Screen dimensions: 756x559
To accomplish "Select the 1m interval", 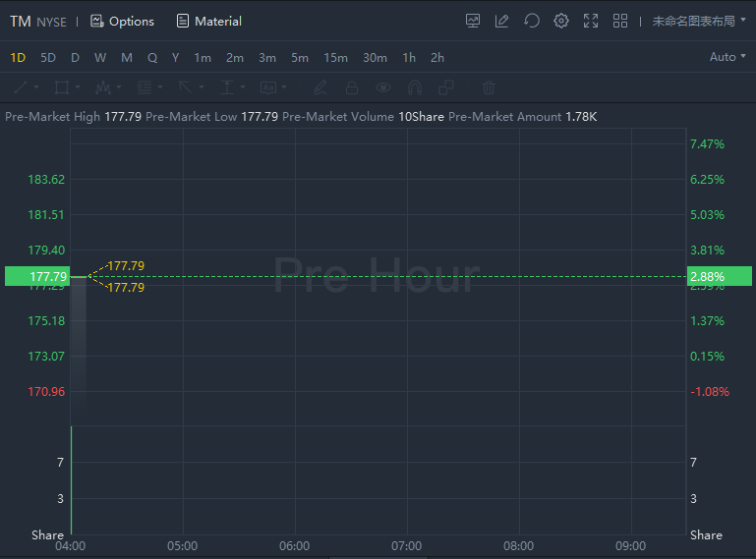I will click(x=203, y=58).
